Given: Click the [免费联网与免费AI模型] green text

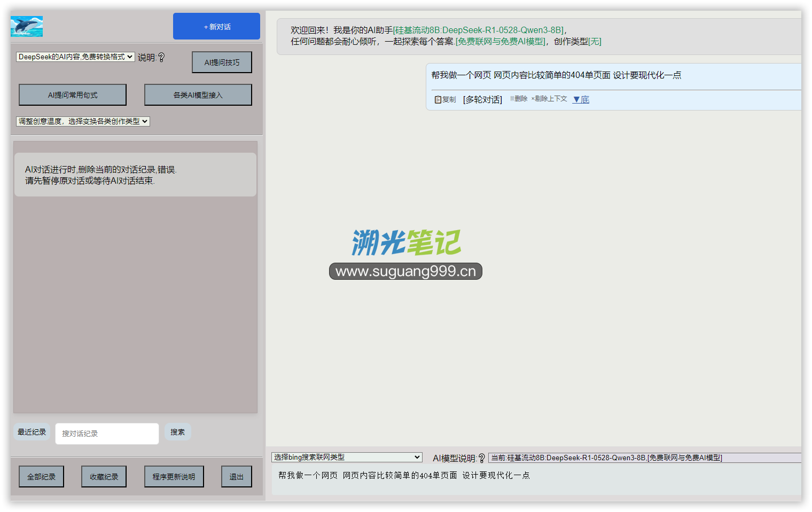Looking at the screenshot, I should tap(501, 41).
